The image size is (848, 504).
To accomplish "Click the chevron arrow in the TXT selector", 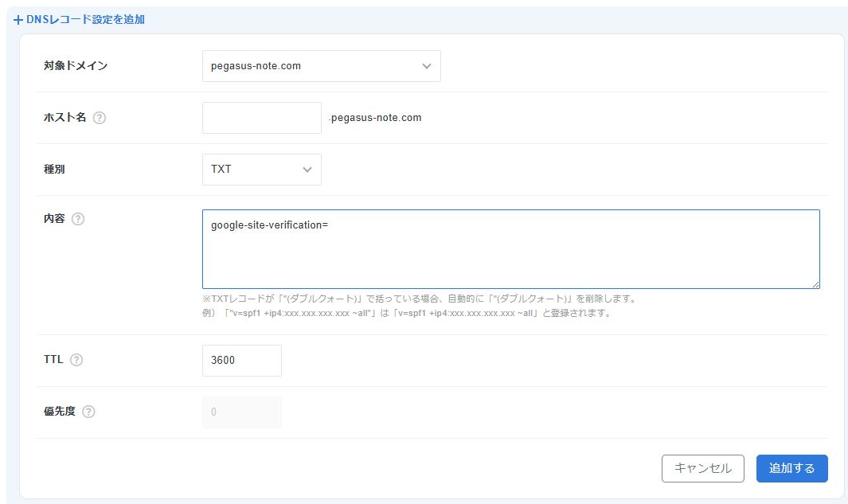I will pos(307,170).
